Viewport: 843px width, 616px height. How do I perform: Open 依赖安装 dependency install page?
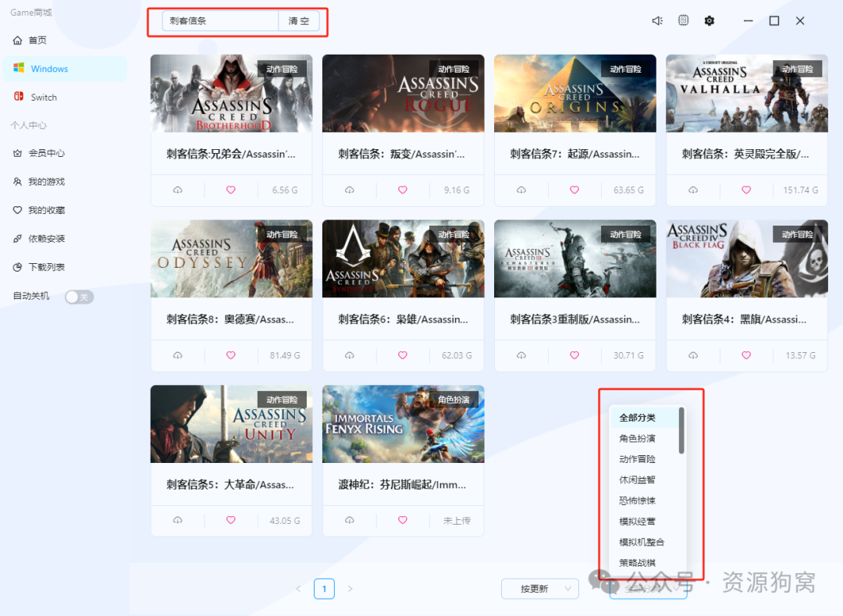(65, 239)
